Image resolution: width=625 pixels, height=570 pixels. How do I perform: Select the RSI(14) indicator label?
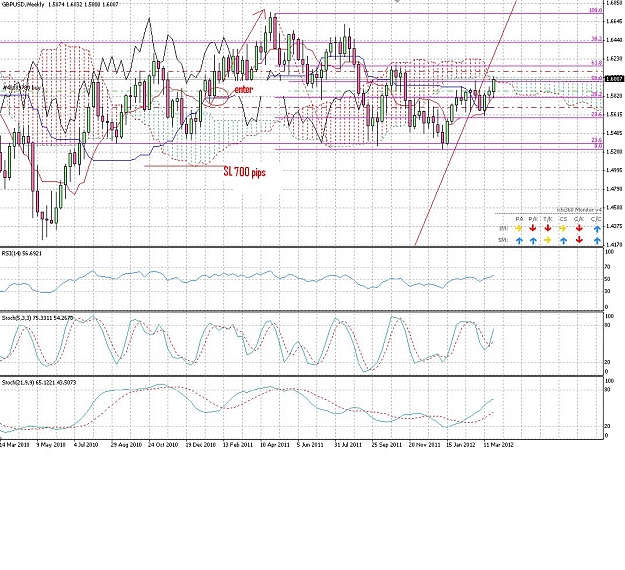22,253
